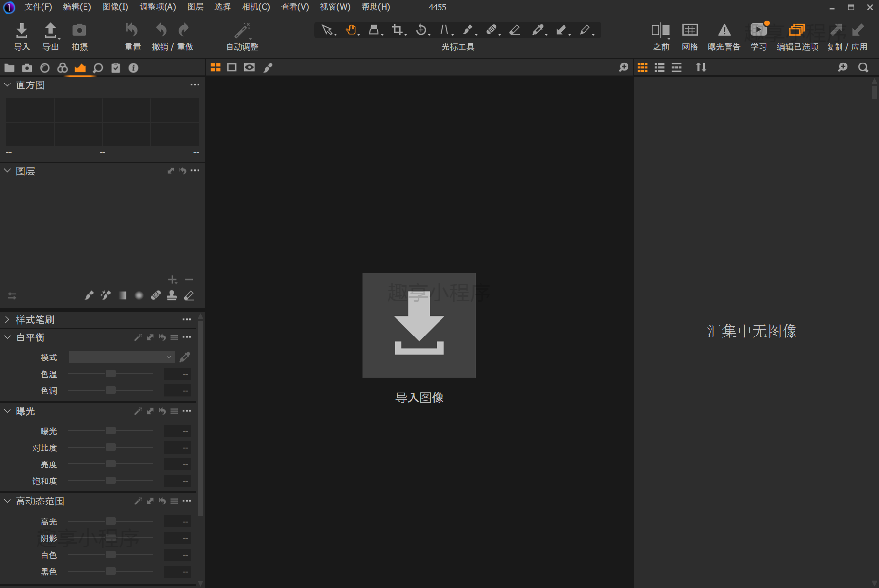
Task: Collapse the 白平衡 white balance panel
Action: pos(7,337)
